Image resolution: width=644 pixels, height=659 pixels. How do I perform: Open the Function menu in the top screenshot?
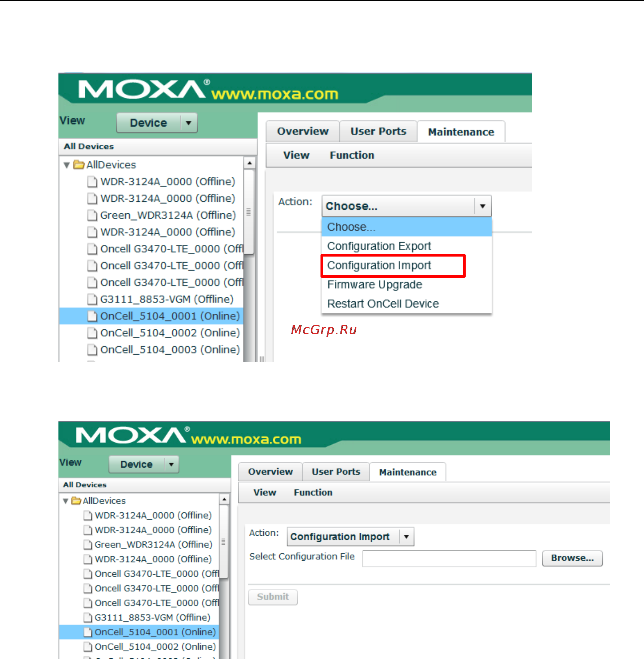point(352,155)
